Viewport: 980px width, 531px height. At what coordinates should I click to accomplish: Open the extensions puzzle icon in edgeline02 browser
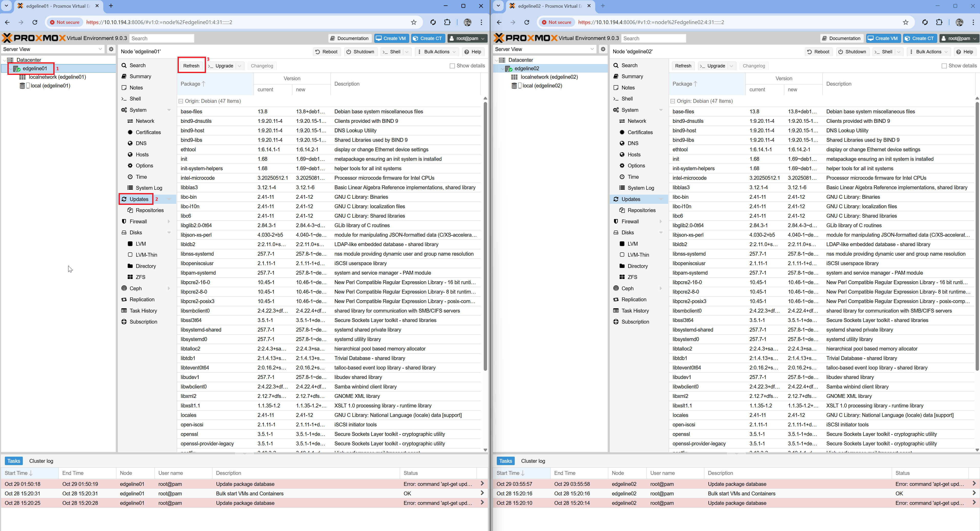pyautogui.click(x=939, y=22)
